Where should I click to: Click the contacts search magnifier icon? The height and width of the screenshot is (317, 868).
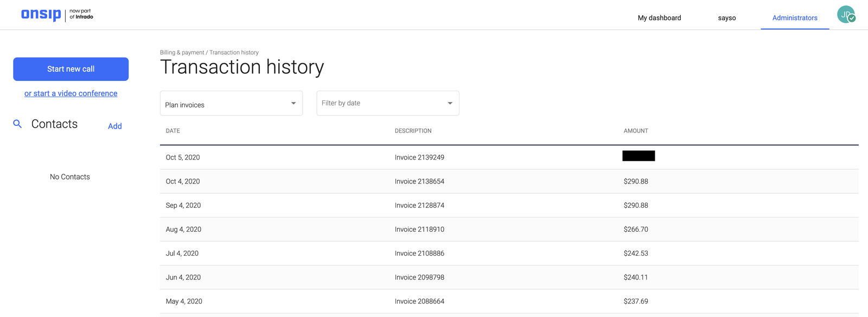click(17, 124)
